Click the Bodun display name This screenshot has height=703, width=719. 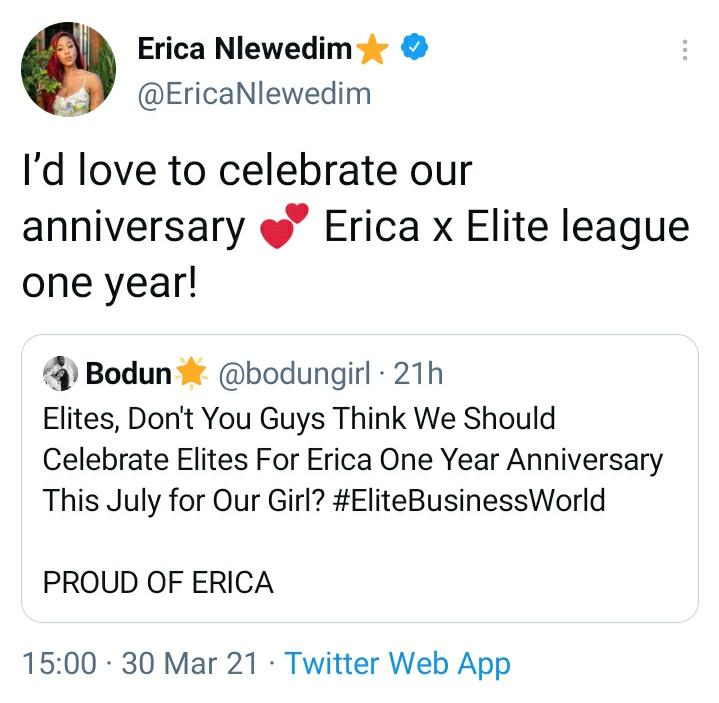tap(129, 374)
